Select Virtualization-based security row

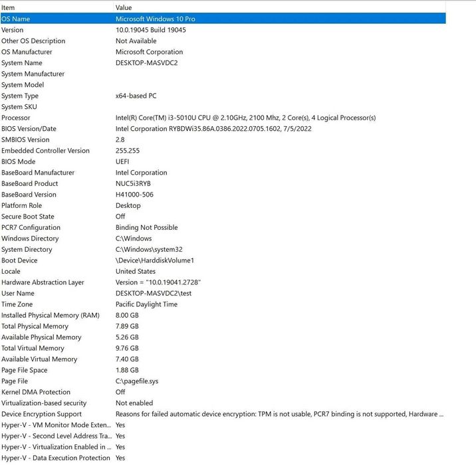223,403
